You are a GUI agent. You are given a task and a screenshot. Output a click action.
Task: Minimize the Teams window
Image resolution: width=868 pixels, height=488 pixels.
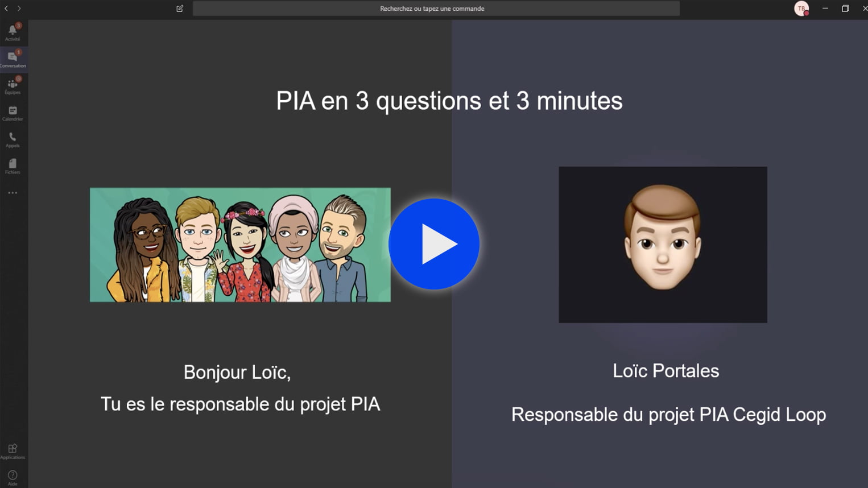coord(825,9)
